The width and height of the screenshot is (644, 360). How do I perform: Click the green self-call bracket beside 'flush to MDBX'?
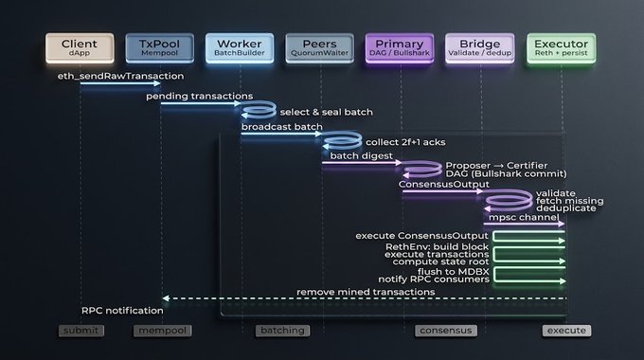(529, 275)
